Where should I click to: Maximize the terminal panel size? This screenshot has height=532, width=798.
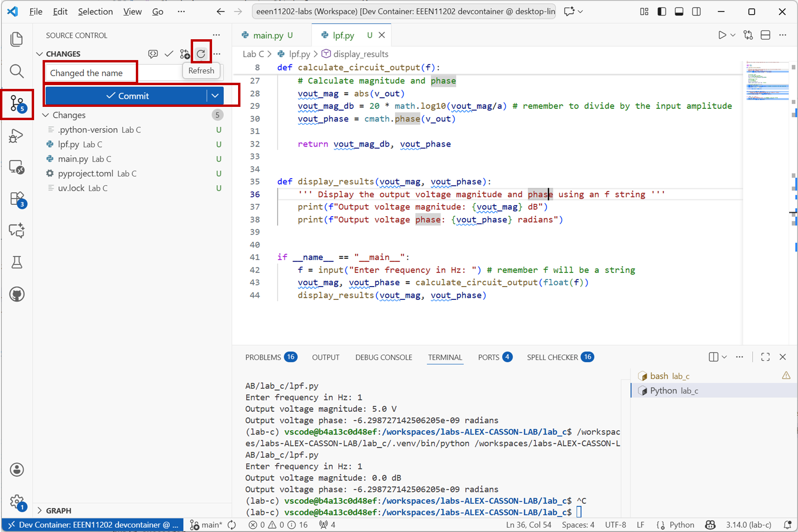point(765,357)
